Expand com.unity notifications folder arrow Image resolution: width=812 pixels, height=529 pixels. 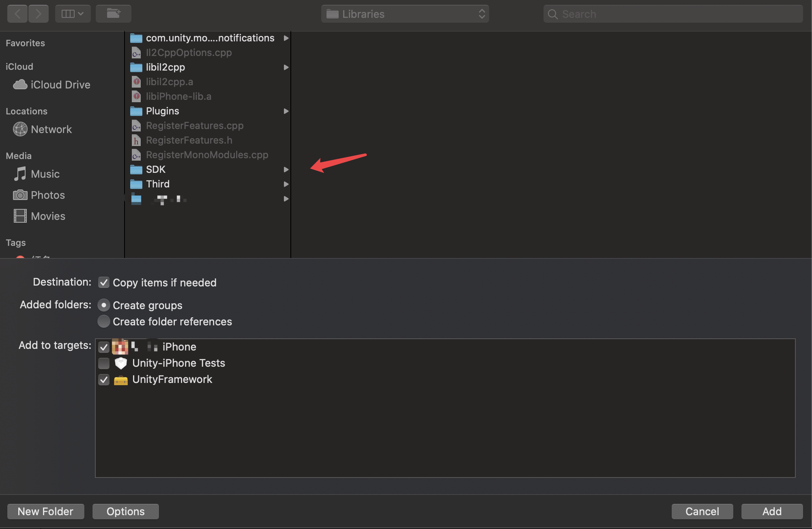coord(286,38)
